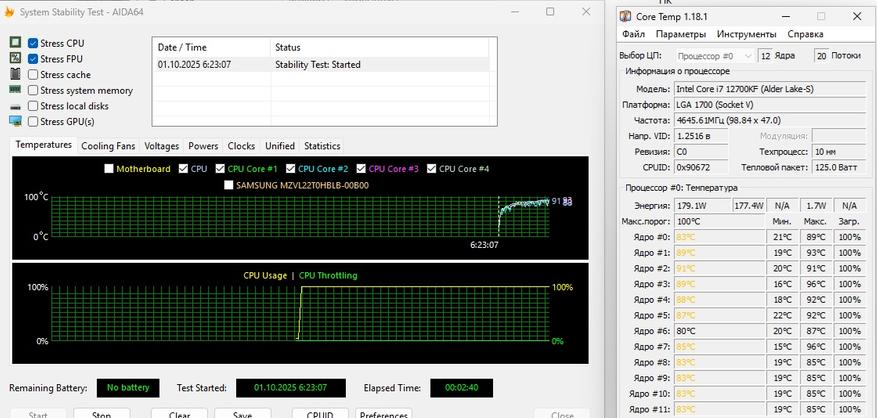Enable Stress system memory
Image resolution: width=877 pixels, height=418 pixels.
pyautogui.click(x=33, y=90)
